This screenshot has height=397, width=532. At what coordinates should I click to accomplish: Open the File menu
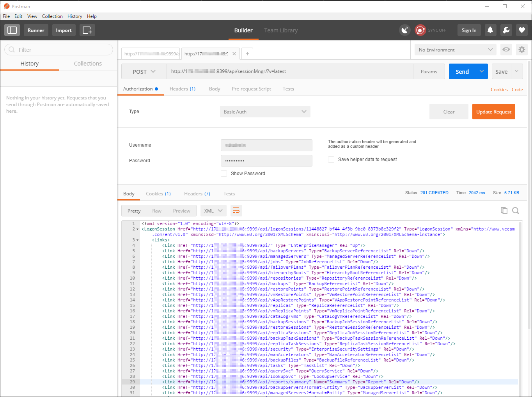coord(6,16)
